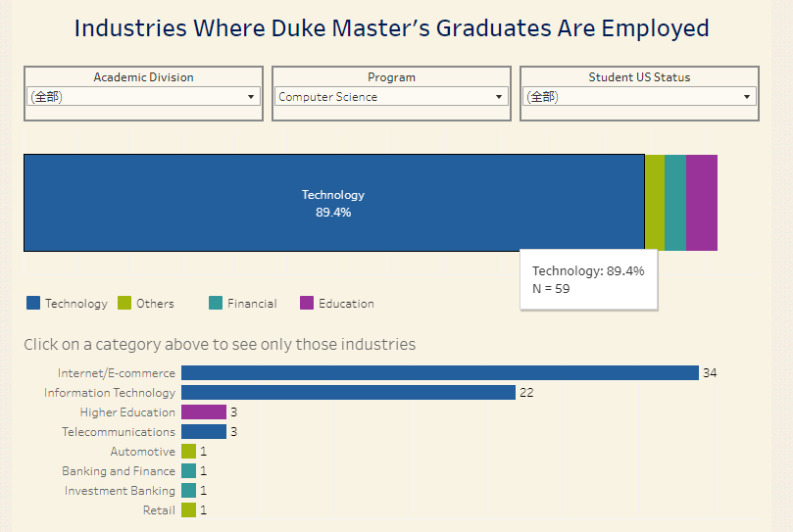
Task: Click the instruction text Click on a category above
Action: [x=220, y=345]
